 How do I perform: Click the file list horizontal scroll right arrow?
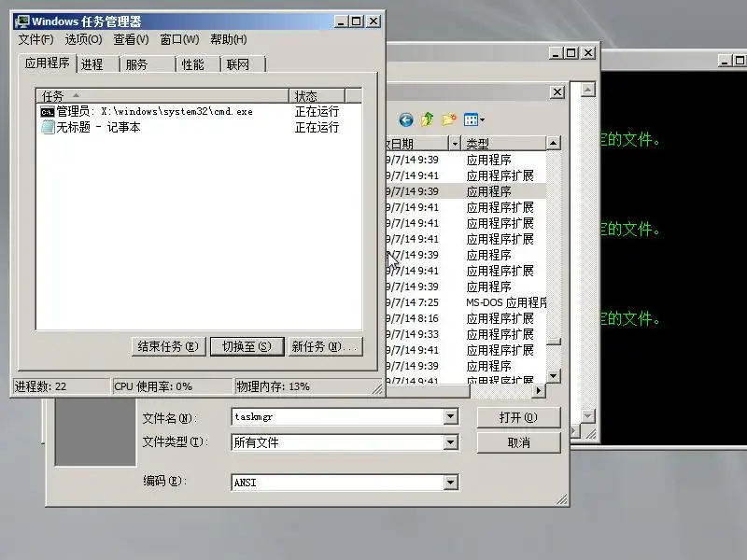[539, 390]
